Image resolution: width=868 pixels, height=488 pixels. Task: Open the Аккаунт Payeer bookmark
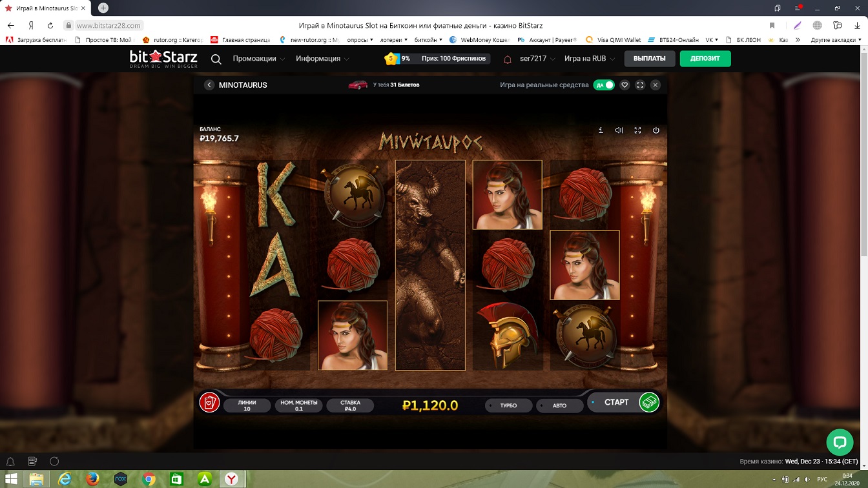coord(547,40)
